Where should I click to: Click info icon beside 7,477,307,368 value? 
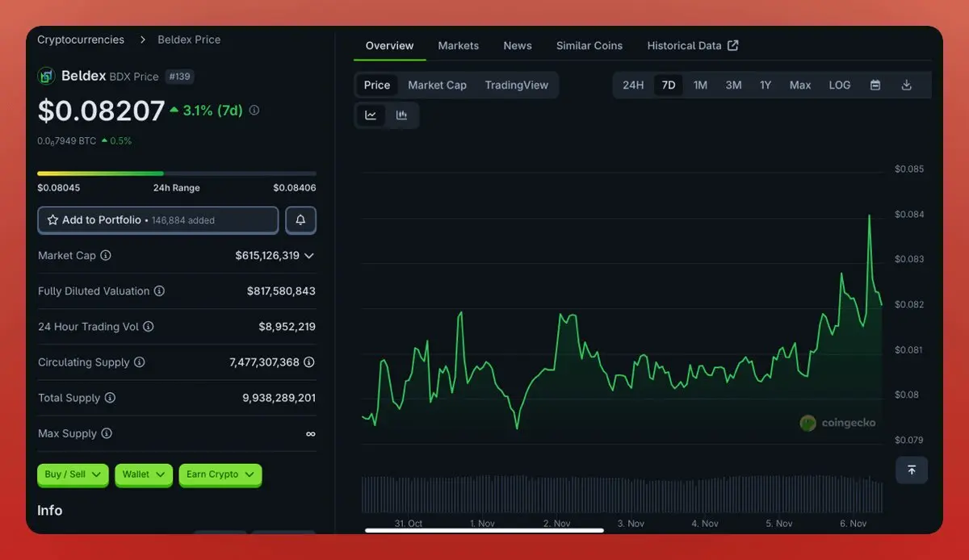(309, 362)
